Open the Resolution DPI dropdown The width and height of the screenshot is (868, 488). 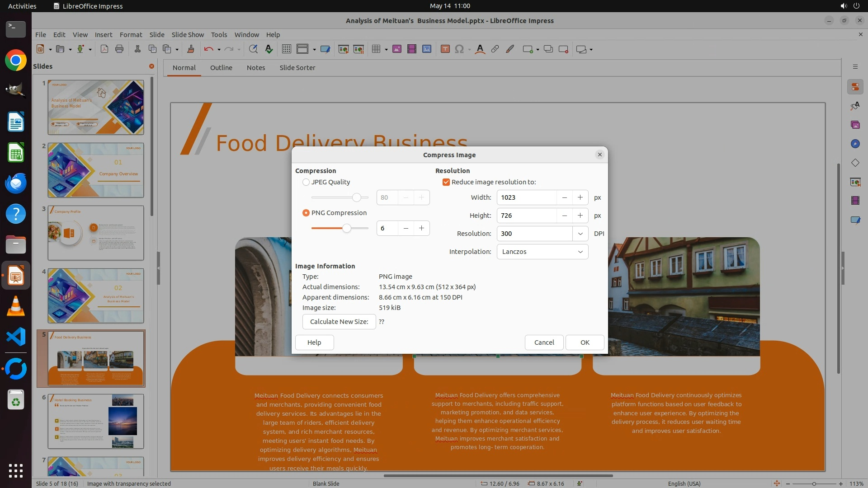580,234
